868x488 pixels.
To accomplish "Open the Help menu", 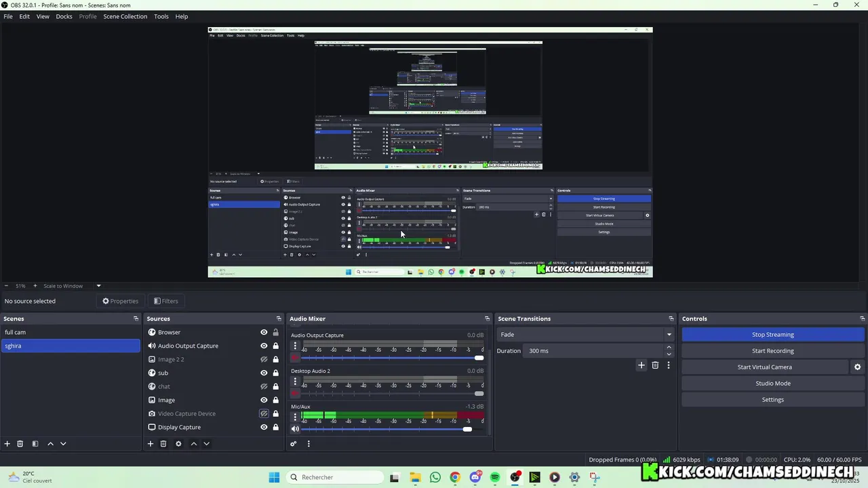I will pyautogui.click(x=182, y=16).
